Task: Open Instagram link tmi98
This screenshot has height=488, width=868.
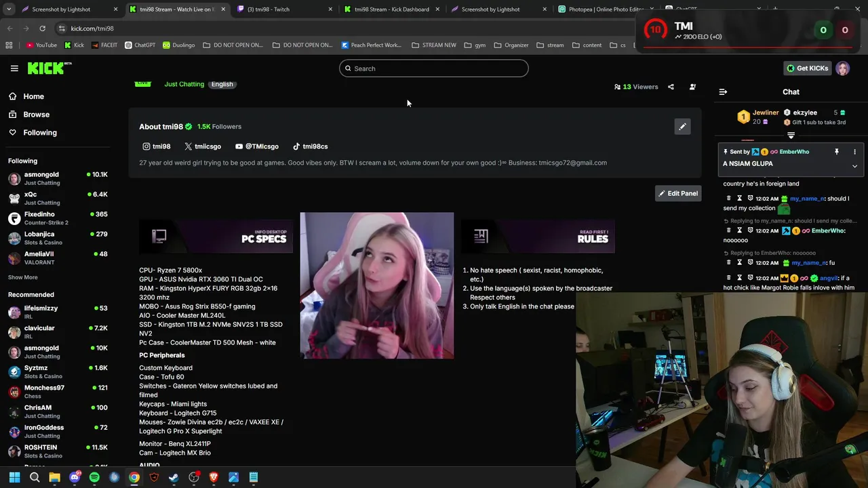Action: click(x=156, y=146)
